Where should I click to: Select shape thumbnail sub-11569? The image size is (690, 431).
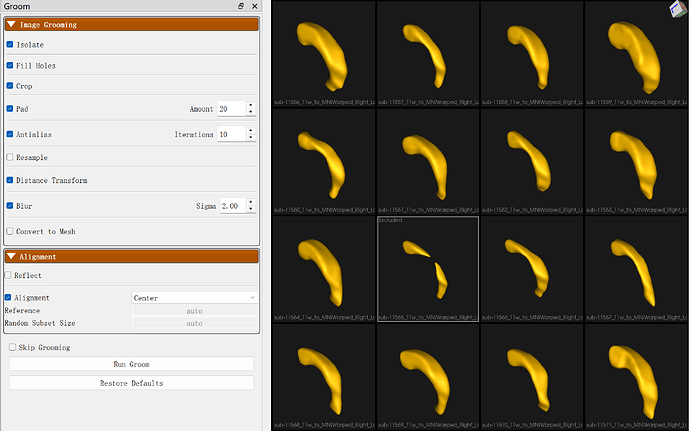pos(428,377)
